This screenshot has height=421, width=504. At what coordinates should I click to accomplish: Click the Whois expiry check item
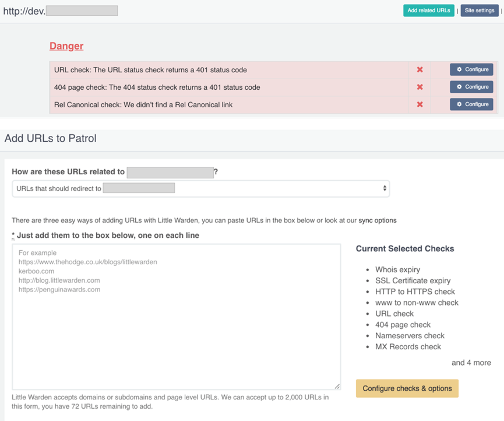pyautogui.click(x=397, y=269)
